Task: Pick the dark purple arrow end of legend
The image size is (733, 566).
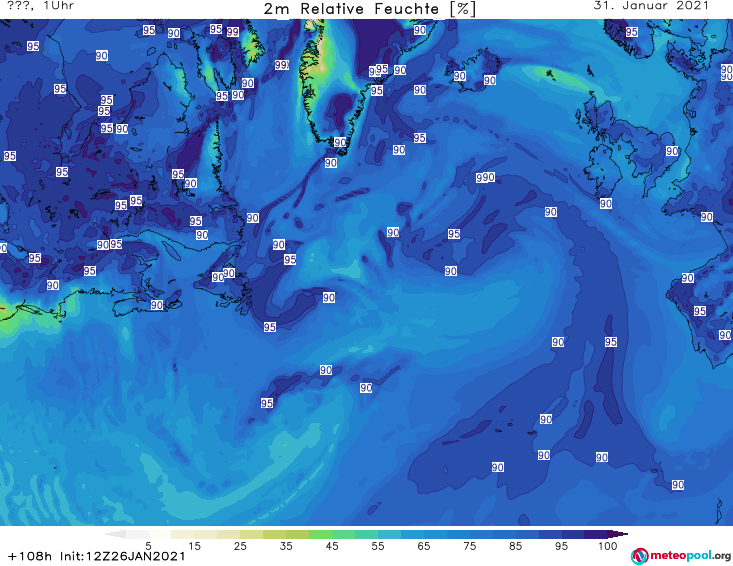Action: pos(618,534)
